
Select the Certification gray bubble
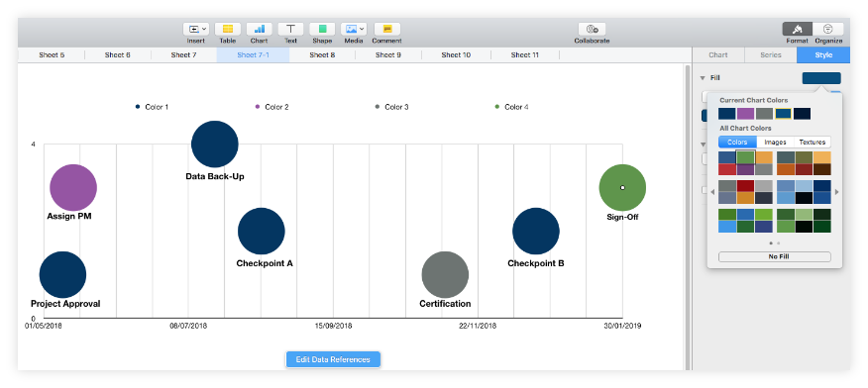(x=445, y=275)
